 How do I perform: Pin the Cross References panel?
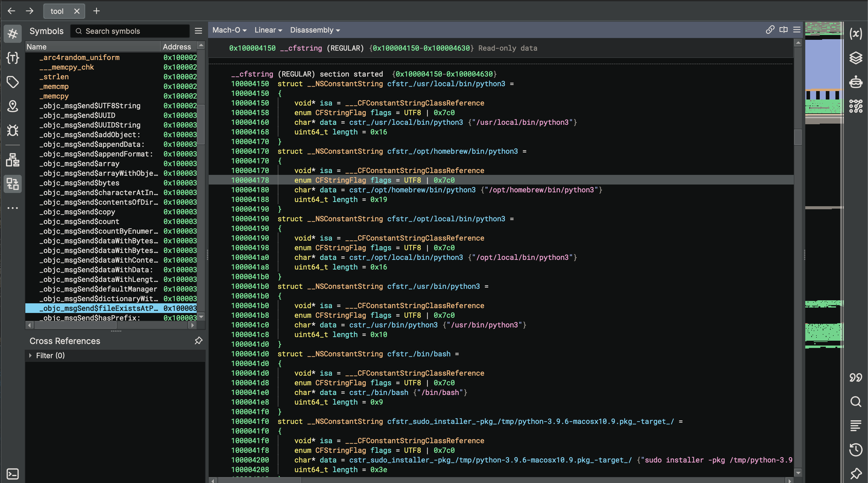tap(198, 340)
